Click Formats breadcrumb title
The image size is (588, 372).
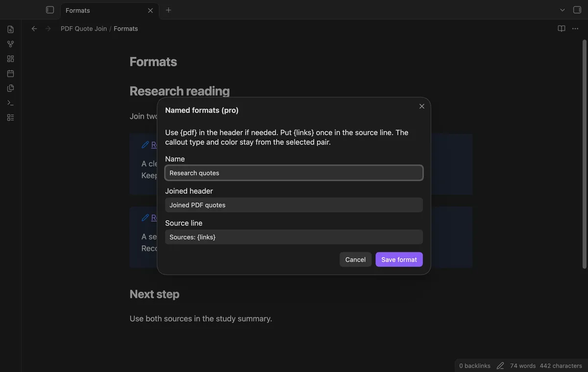[126, 28]
